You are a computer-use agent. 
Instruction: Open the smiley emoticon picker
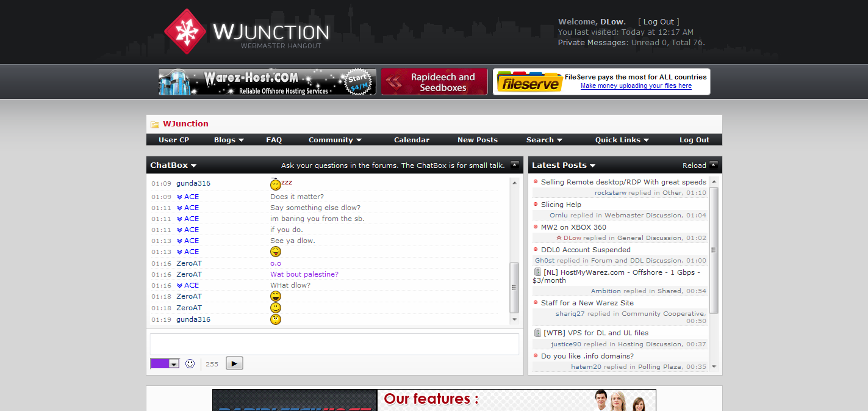pyautogui.click(x=190, y=363)
